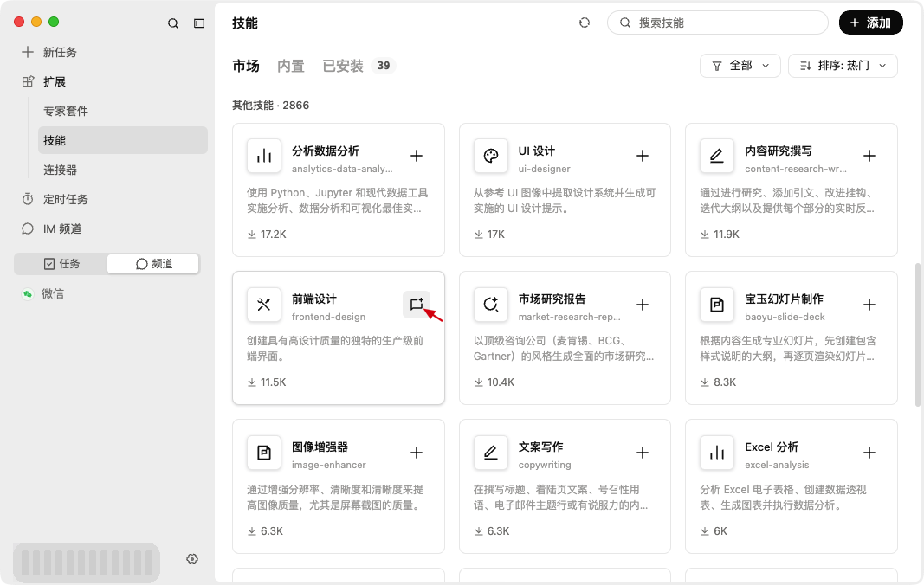Click the Excel 分析 bar chart icon
This screenshot has height=585, width=924.
pos(716,453)
